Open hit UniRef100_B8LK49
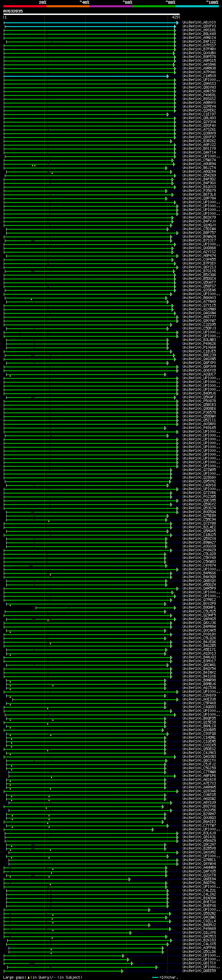This screenshot has width=222, height=980. [x=199, y=34]
